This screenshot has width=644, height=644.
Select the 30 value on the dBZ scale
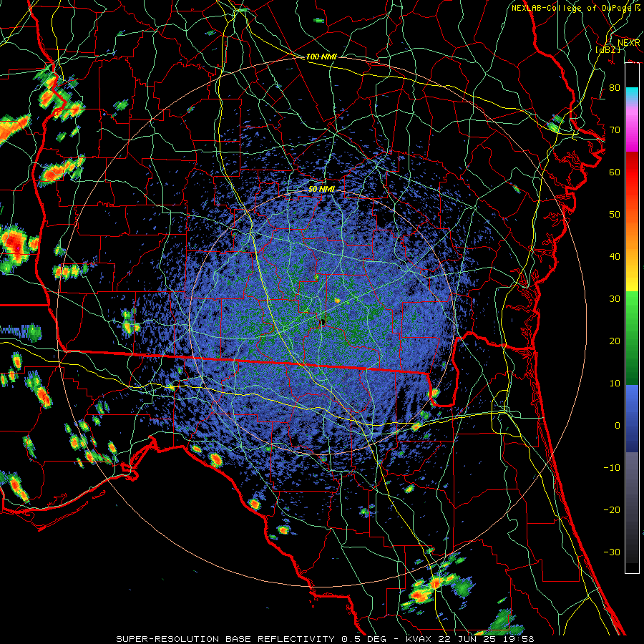[615, 299]
